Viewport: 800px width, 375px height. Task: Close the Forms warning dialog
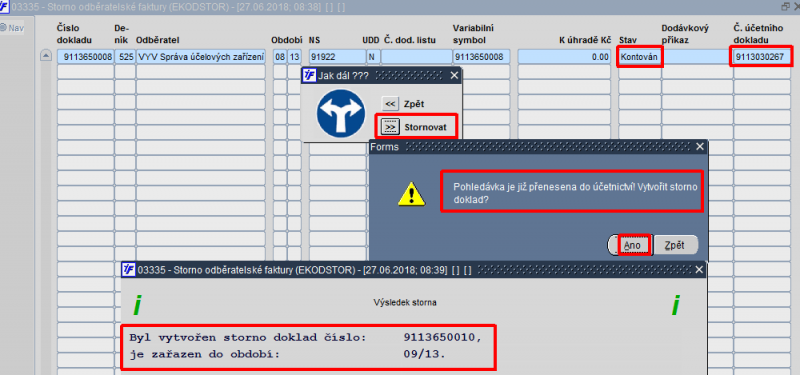[700, 147]
